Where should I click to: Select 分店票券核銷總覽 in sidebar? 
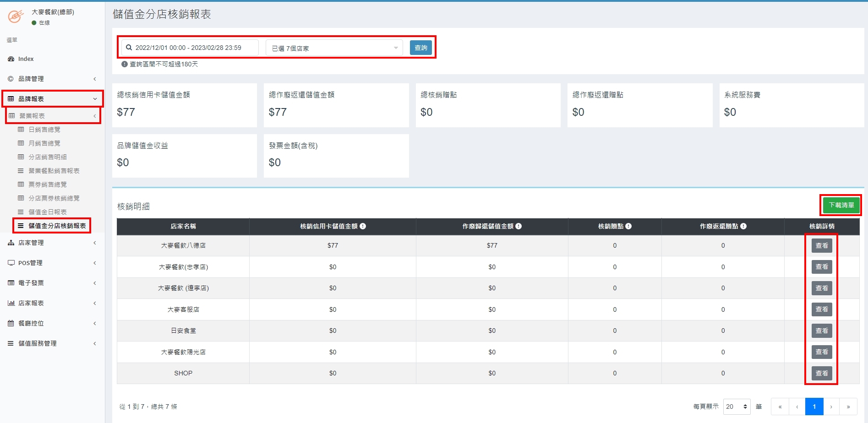pyautogui.click(x=54, y=198)
